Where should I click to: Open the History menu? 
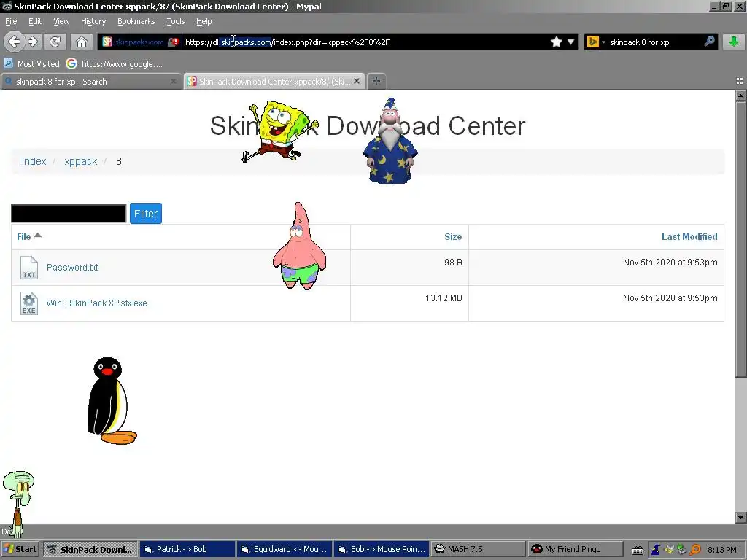point(93,21)
